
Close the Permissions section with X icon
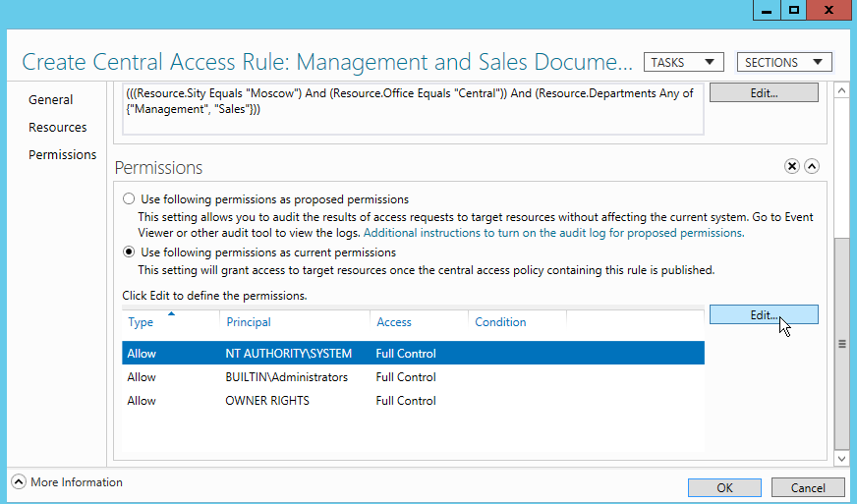tap(791, 166)
